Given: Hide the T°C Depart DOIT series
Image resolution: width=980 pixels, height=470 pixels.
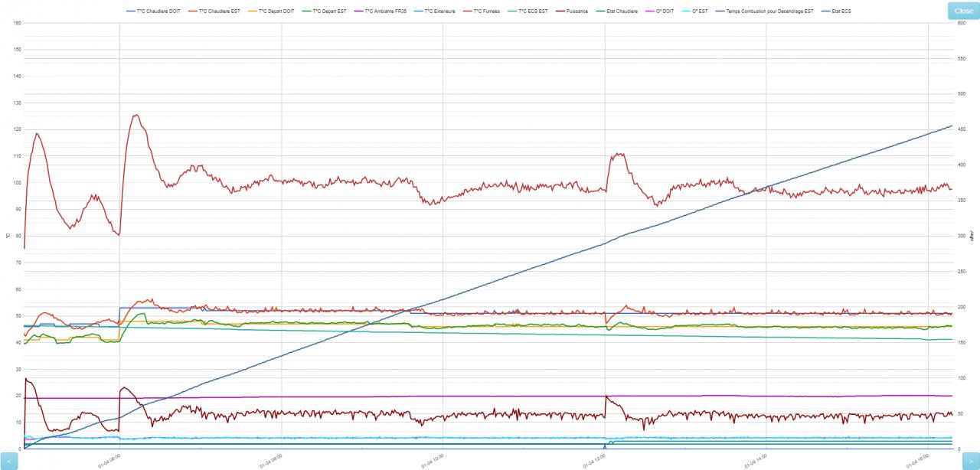Looking at the screenshot, I should tap(271, 11).
